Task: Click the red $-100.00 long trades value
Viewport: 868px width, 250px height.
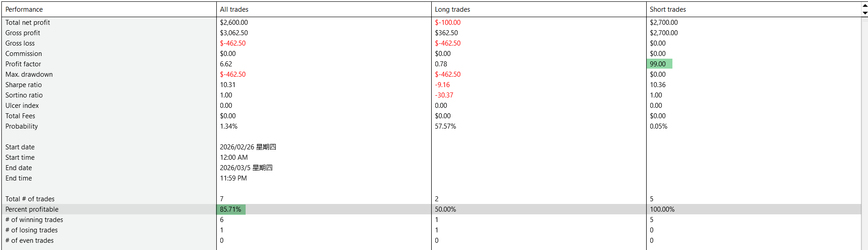Action: pos(448,23)
